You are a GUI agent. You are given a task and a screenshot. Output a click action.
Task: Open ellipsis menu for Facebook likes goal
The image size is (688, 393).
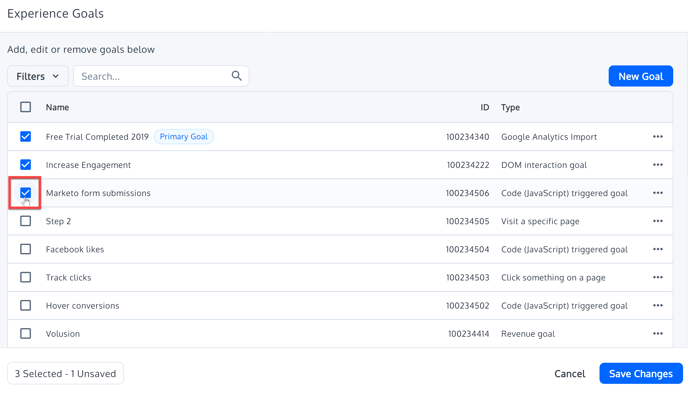(x=657, y=249)
